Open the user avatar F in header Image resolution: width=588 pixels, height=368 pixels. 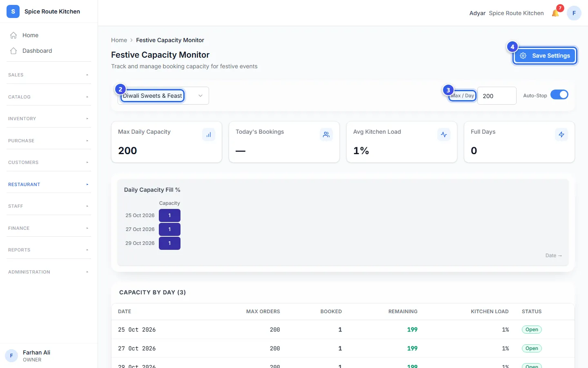click(x=574, y=13)
